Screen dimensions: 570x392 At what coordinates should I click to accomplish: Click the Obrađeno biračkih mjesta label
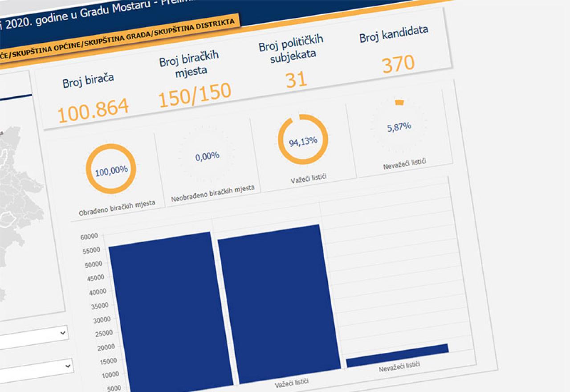click(117, 208)
